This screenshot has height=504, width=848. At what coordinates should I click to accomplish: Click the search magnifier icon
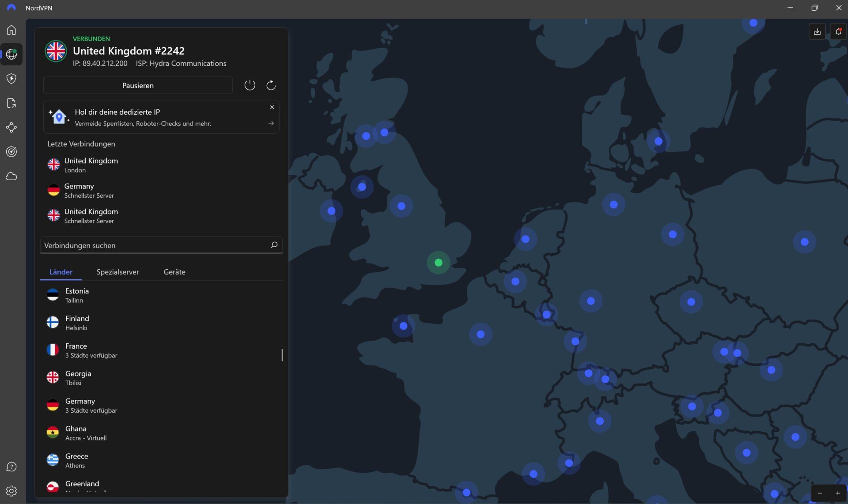(274, 245)
